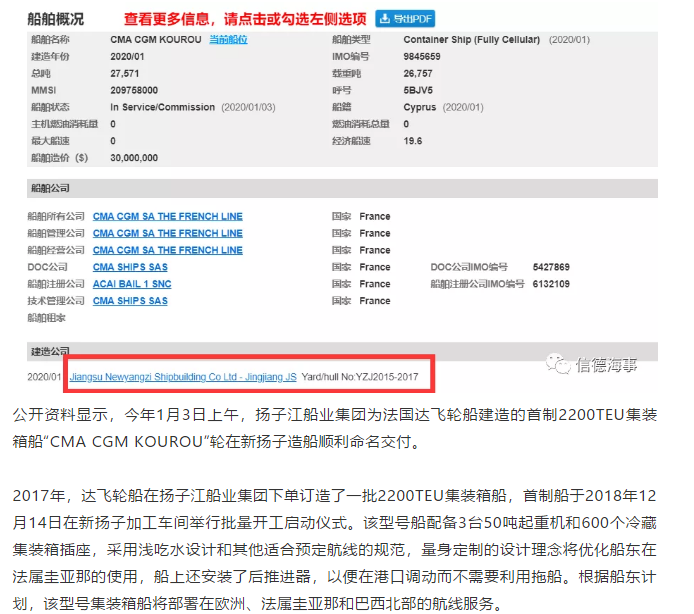The image size is (694, 614).
Task: Open the 当前船位 current position link
Action: tap(227, 40)
